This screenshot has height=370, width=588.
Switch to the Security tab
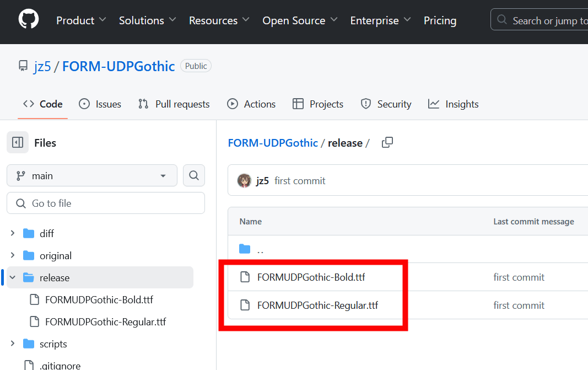coord(386,104)
